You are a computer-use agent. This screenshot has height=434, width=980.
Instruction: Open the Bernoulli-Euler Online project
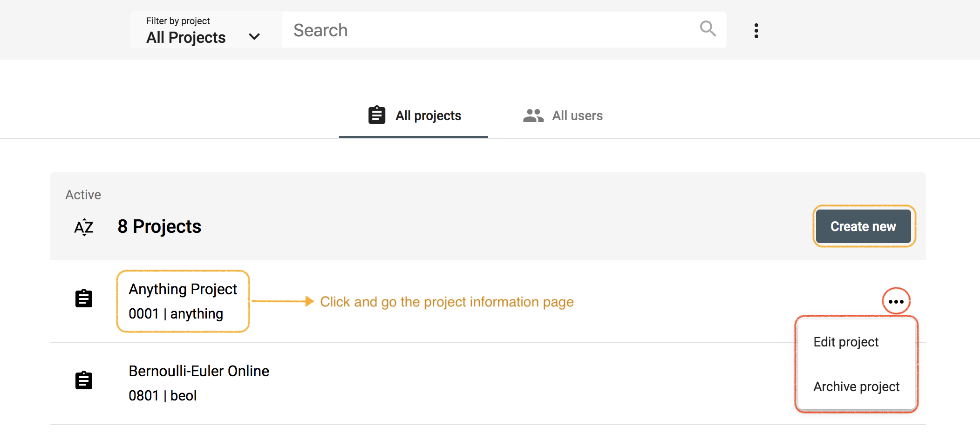(x=198, y=371)
